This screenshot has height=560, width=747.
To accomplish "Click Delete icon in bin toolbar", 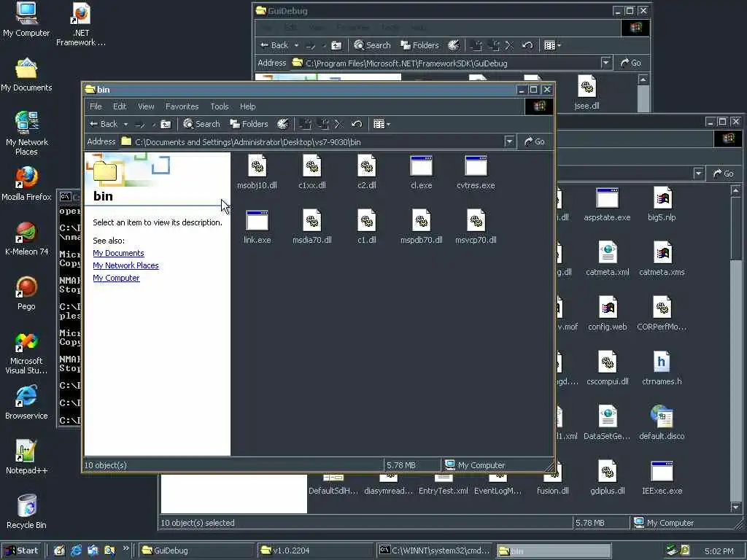I will pos(338,124).
